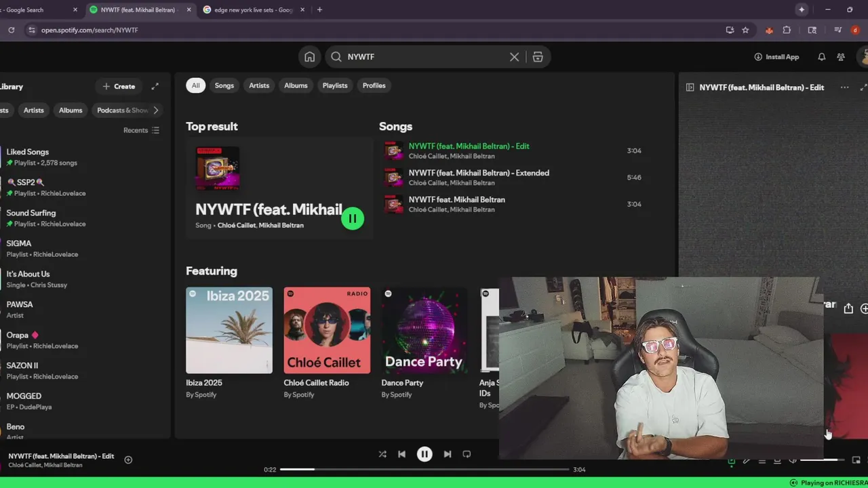Open the miniplayer icon
The image size is (868, 488).
point(856,460)
